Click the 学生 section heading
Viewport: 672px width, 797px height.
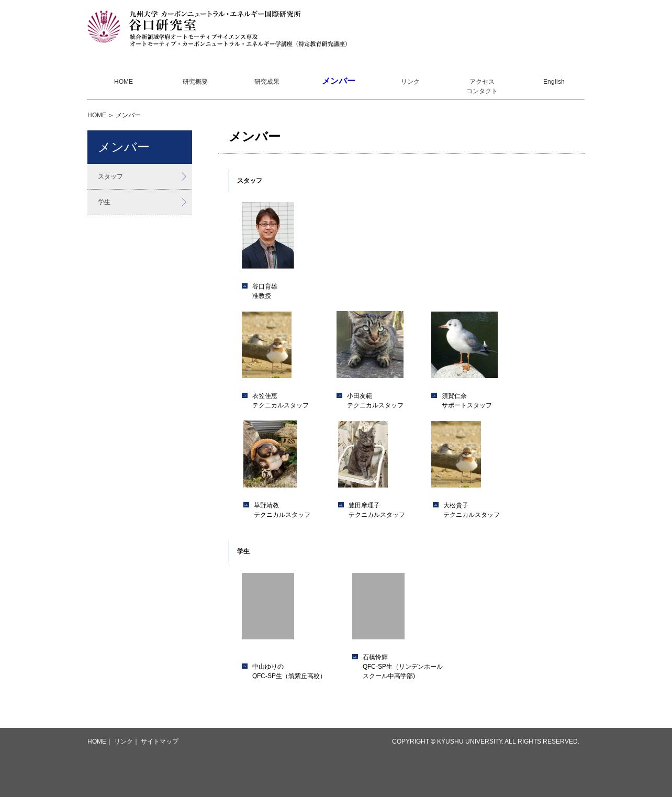[243, 551]
